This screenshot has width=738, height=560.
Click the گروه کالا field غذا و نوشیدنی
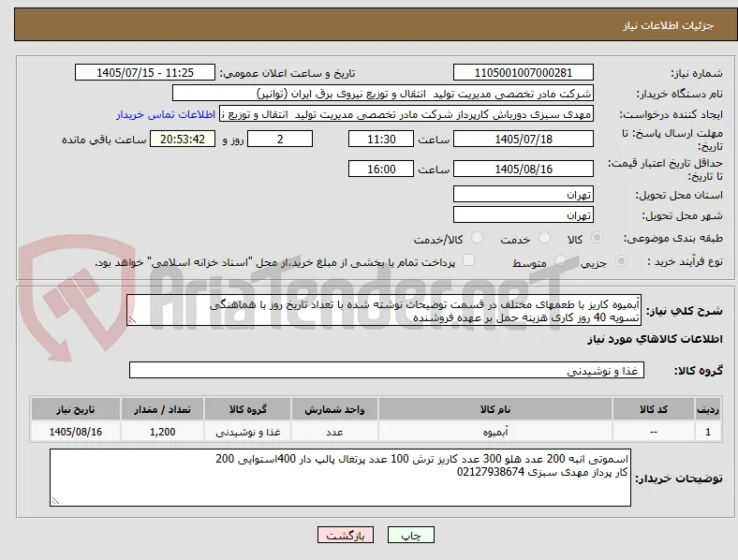tap(387, 370)
